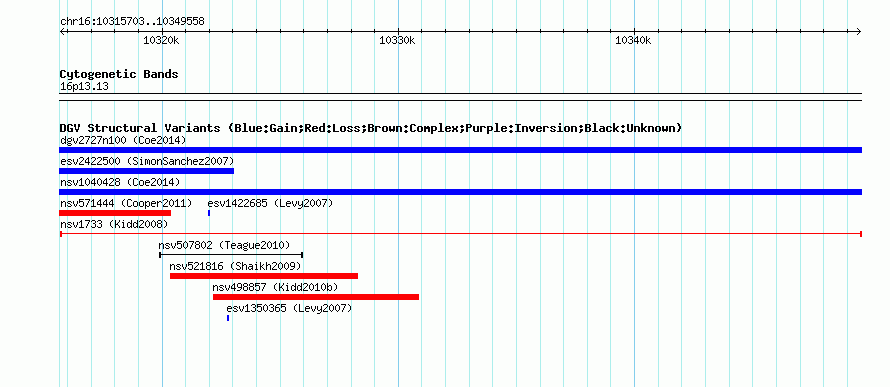Screen dimensions: 890x387
Task: Click the 10330k ruler label
Action: [x=397, y=41]
